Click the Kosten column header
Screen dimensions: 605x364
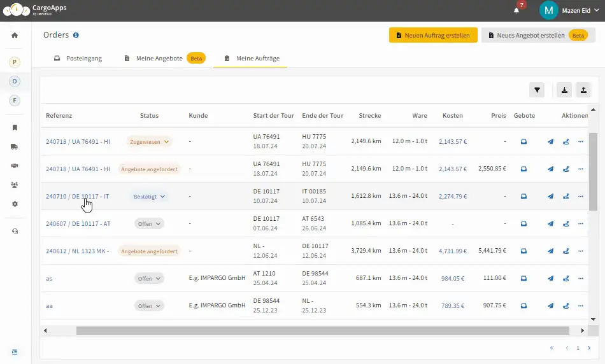point(453,116)
